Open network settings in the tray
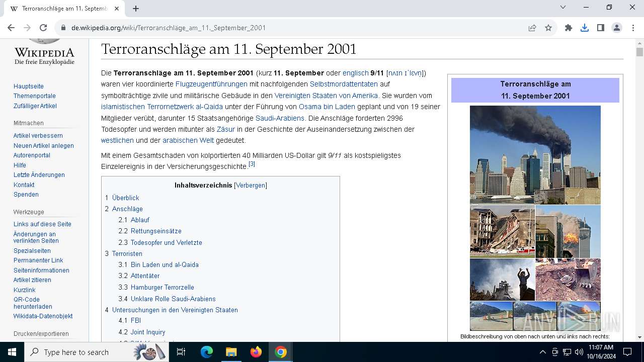Screen dimensions: 644x362 (x=567, y=352)
